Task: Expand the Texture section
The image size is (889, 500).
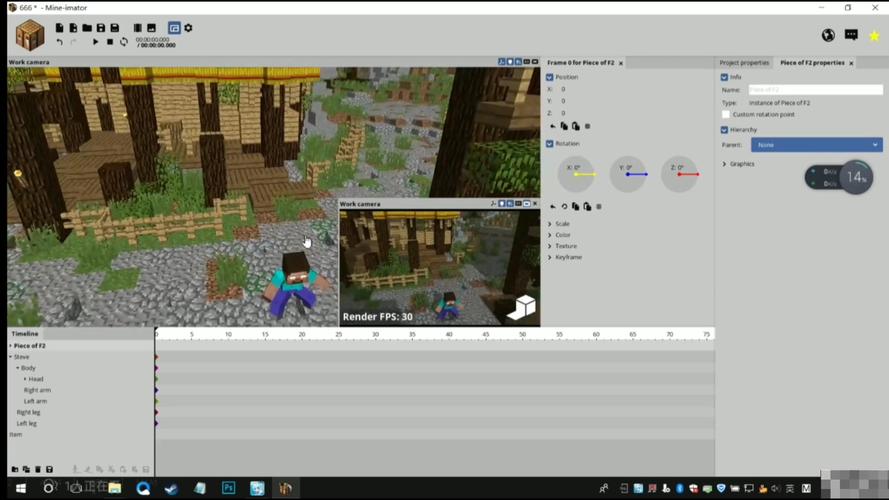Action: coord(549,246)
